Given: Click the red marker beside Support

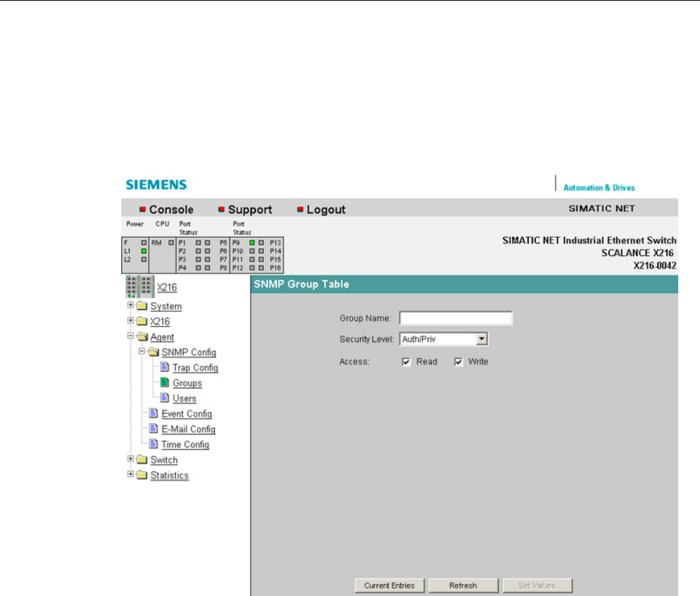Looking at the screenshot, I should point(222,209).
